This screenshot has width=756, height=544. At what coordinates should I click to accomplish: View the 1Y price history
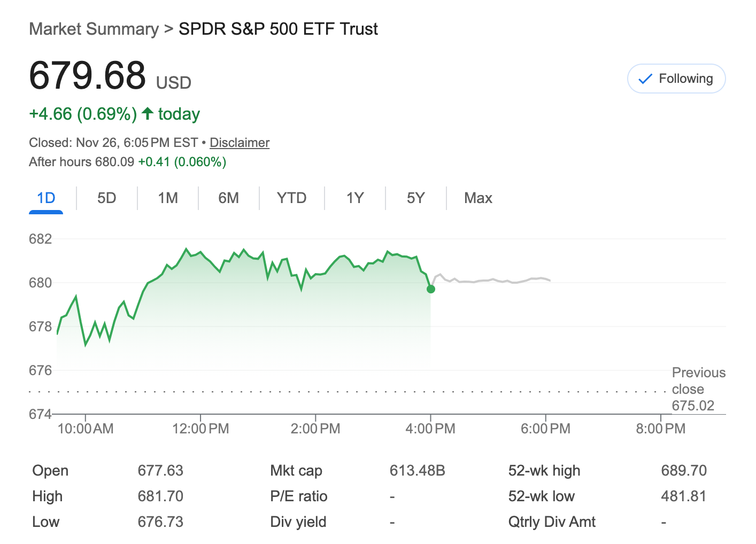[354, 198]
